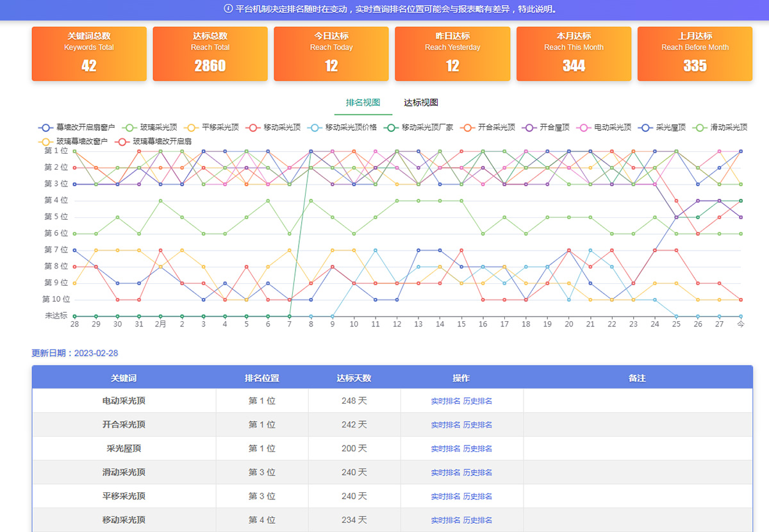This screenshot has height=532, width=769.
Task: Hide the 平移采光顶 series in the legend
Action: [211, 128]
